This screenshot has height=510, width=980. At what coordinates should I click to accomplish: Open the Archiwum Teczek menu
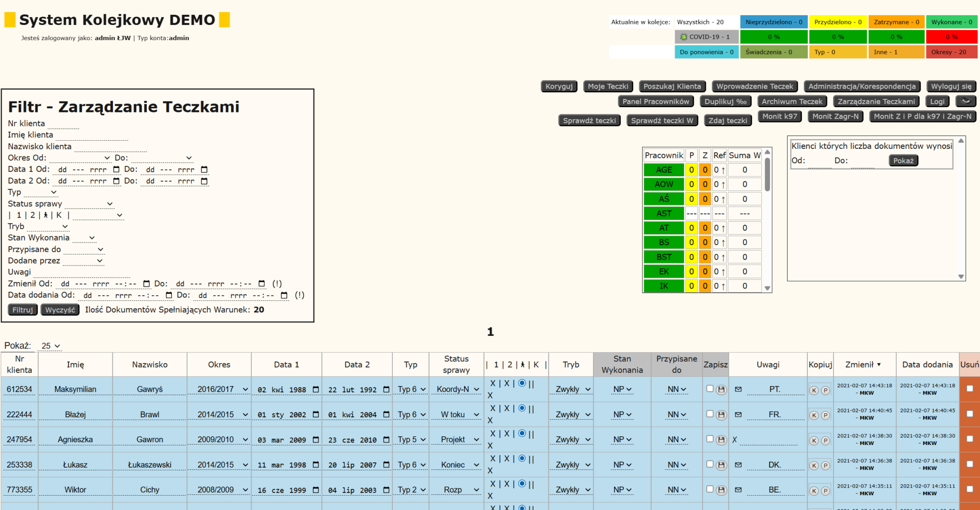[792, 101]
